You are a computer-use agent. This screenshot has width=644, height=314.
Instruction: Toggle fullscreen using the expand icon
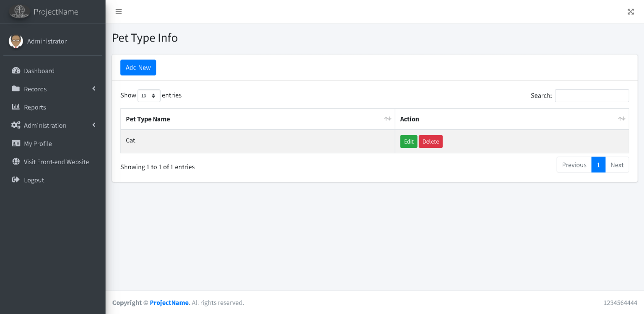click(x=631, y=11)
